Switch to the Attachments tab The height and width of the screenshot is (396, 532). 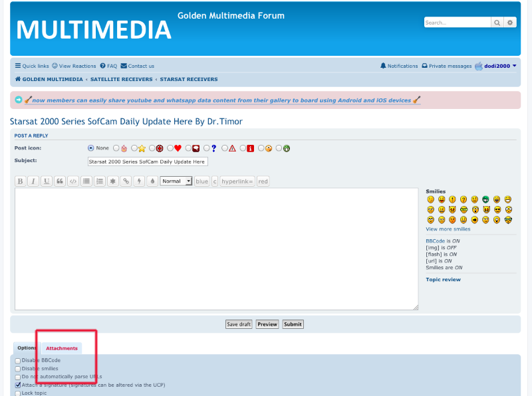point(62,348)
